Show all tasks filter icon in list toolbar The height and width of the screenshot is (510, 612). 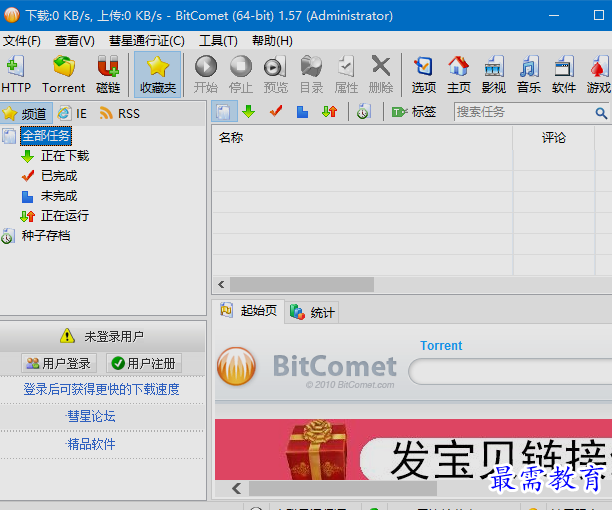[x=224, y=112]
